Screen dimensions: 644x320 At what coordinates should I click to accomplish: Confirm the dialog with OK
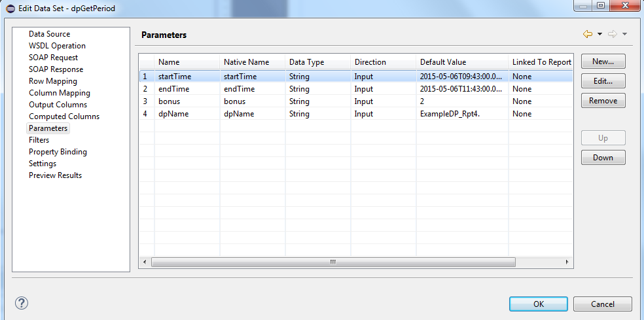click(x=538, y=304)
